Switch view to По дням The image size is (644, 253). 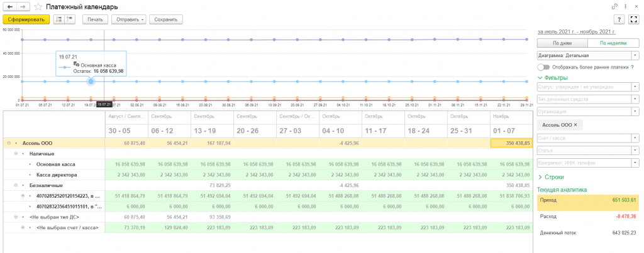[562, 43]
